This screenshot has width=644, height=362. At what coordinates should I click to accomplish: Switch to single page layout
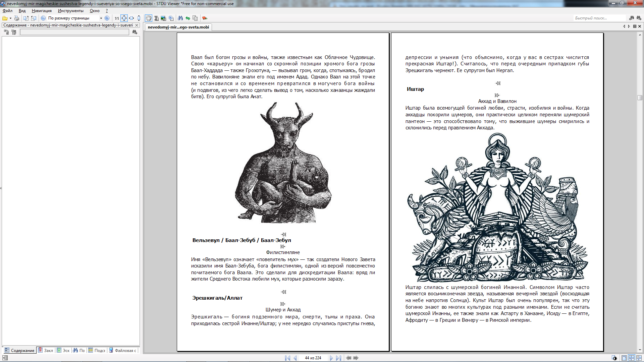point(624,358)
